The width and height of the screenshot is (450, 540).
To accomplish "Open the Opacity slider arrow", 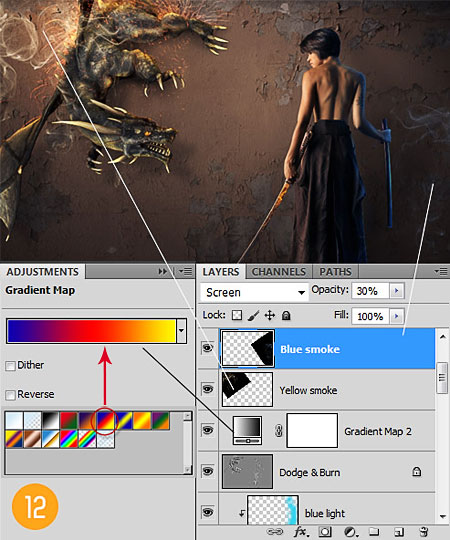I will pos(396,291).
